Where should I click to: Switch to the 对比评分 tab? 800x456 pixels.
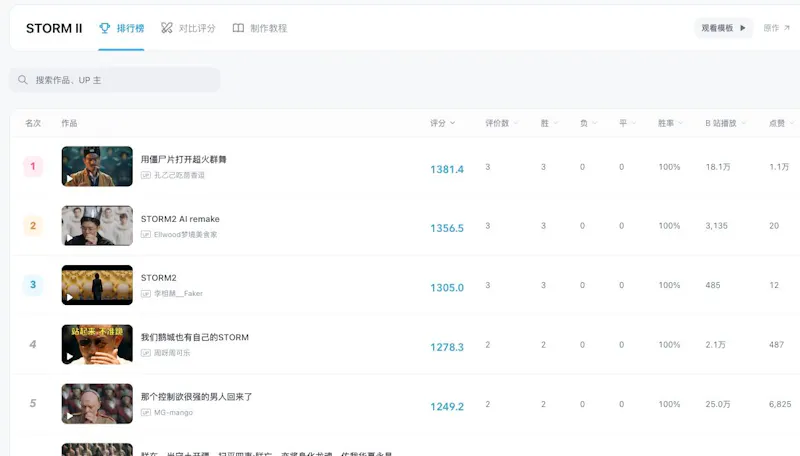(x=188, y=28)
